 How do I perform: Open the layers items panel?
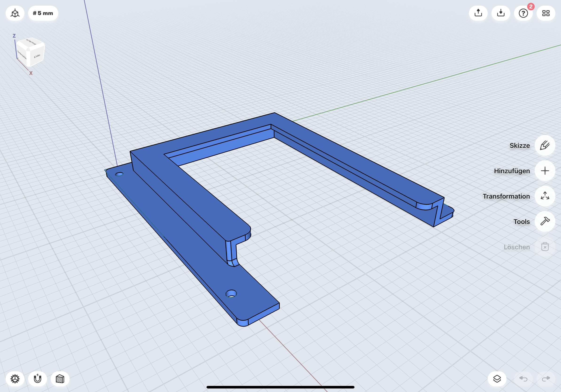[x=497, y=379]
